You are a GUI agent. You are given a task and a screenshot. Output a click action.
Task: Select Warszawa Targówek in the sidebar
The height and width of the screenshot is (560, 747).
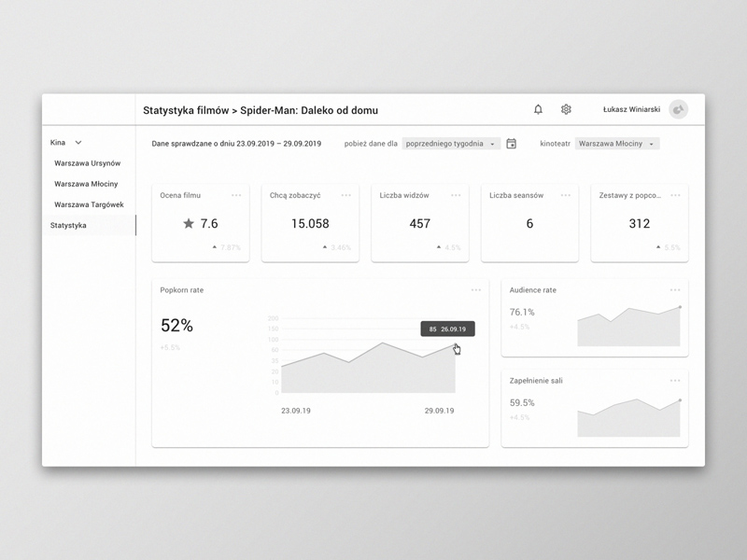tap(89, 204)
